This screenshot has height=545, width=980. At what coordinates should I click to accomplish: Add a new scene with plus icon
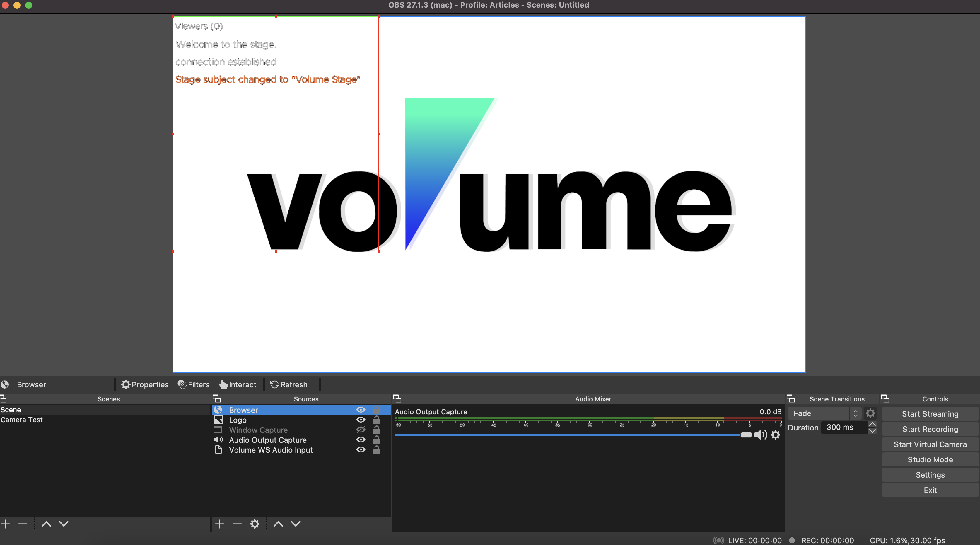click(x=5, y=524)
